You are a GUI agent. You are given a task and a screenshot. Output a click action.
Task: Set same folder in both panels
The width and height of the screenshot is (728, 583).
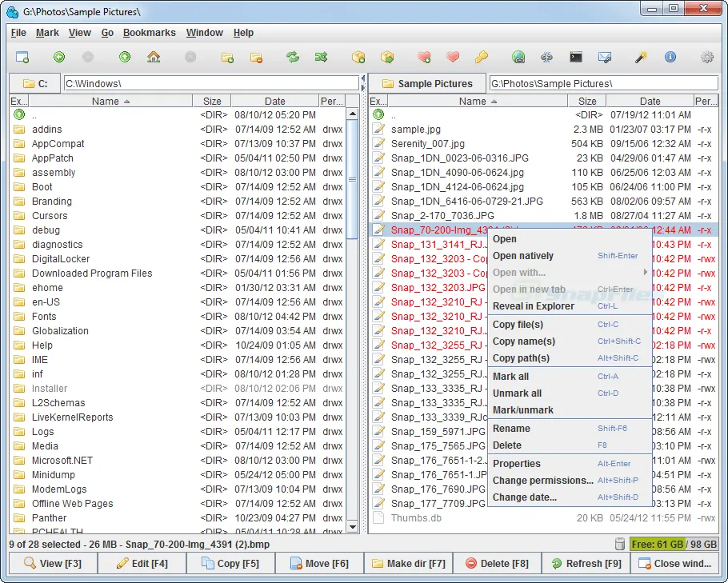322,57
